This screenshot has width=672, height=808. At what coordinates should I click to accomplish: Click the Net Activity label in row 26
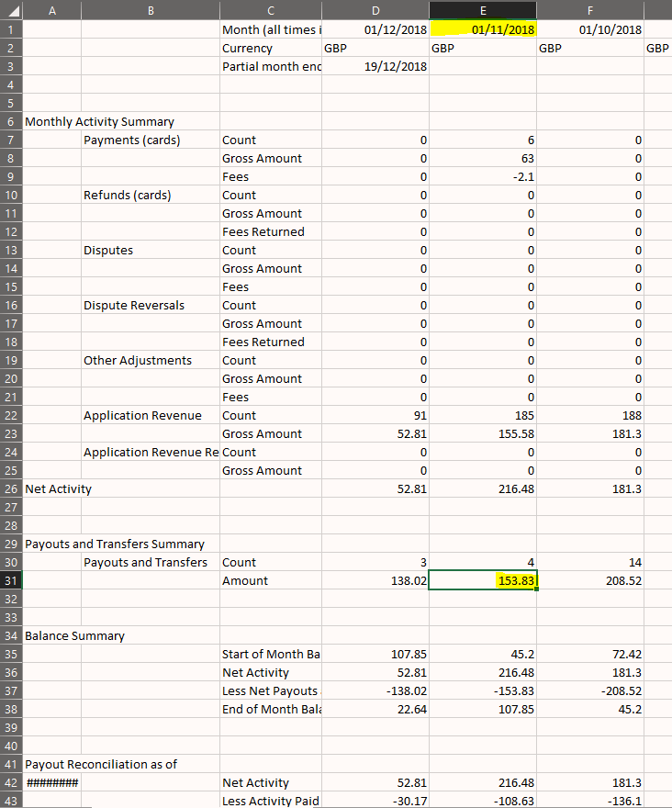tap(58, 488)
